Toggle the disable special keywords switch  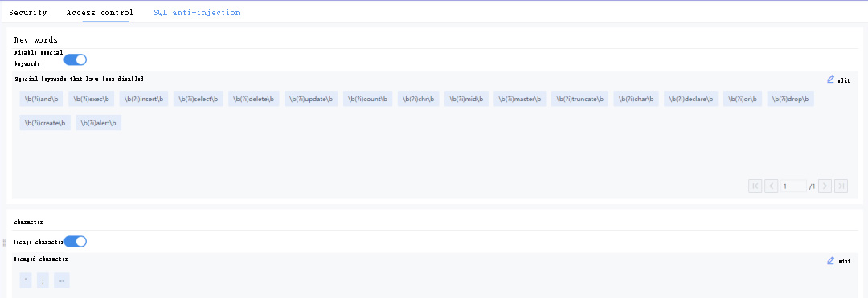(x=76, y=59)
